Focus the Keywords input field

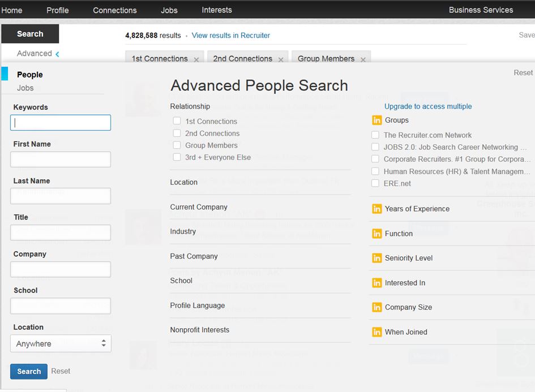coord(61,123)
